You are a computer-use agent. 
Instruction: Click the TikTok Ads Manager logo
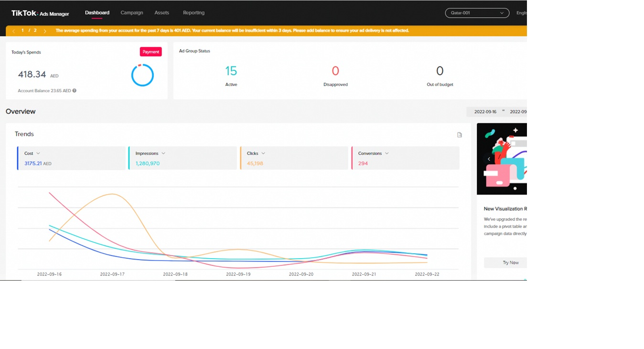[x=40, y=13]
